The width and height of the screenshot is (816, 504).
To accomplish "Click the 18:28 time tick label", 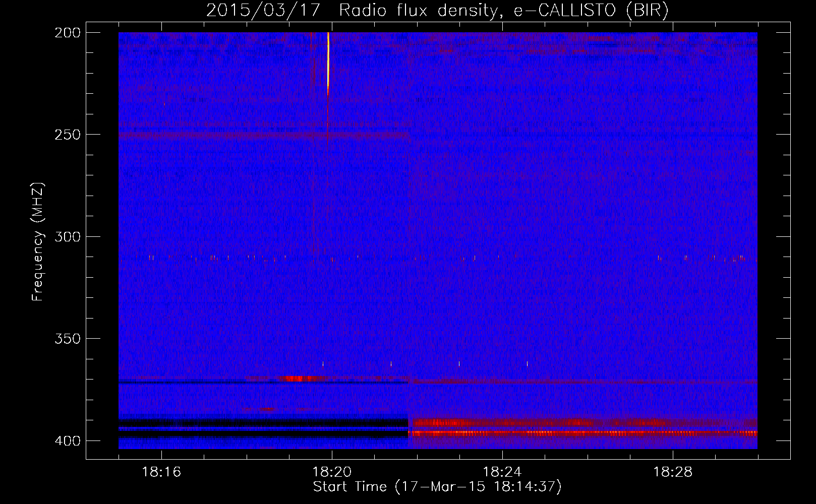I will point(673,472).
